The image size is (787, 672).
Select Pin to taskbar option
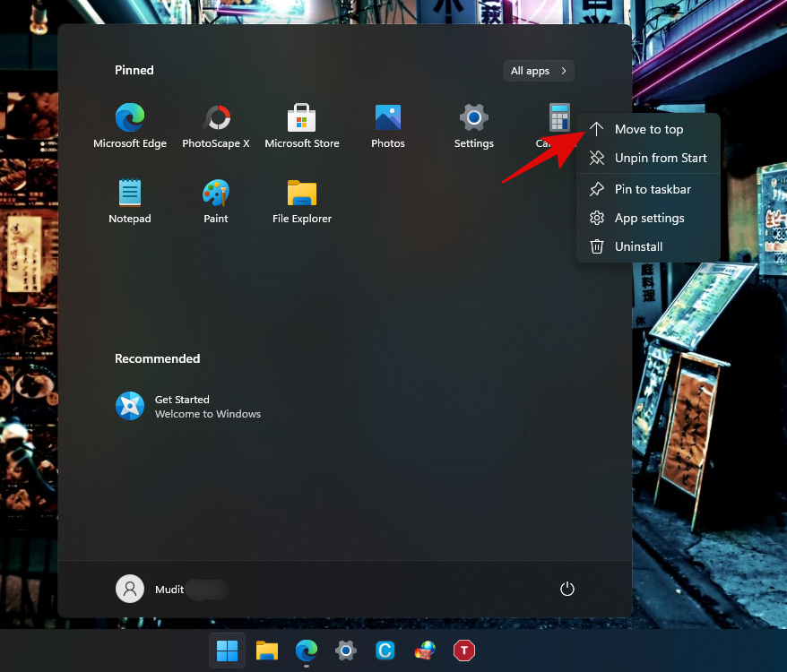pyautogui.click(x=652, y=190)
